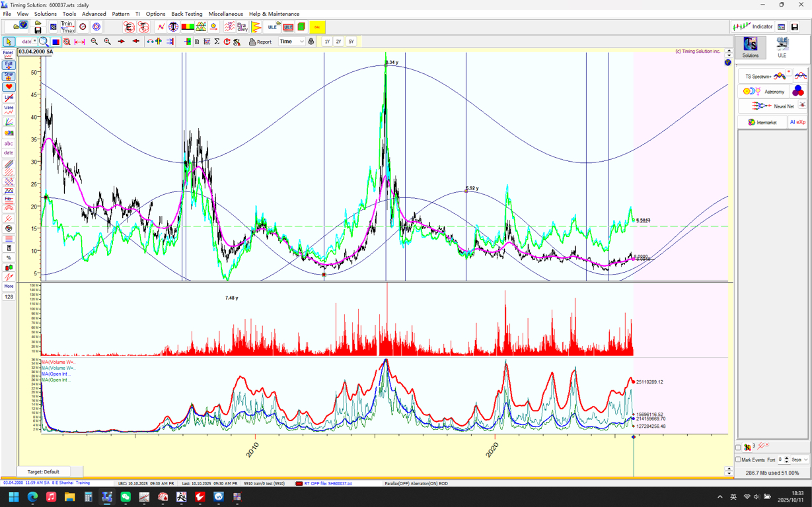Open the Neural Net module

pyautogui.click(x=772, y=106)
